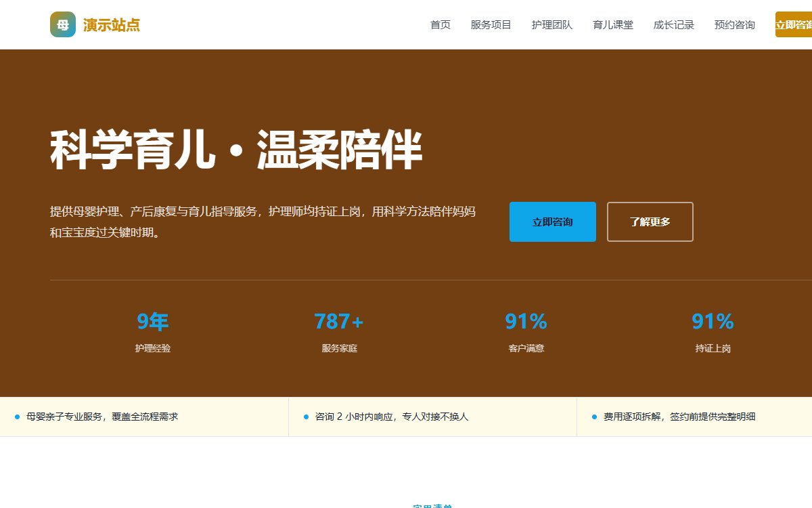
Task: Go to 首页 in navigation
Action: tap(441, 25)
